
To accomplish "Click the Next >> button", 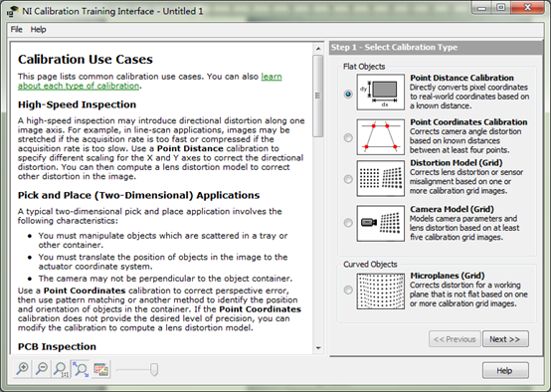I will click(505, 339).
